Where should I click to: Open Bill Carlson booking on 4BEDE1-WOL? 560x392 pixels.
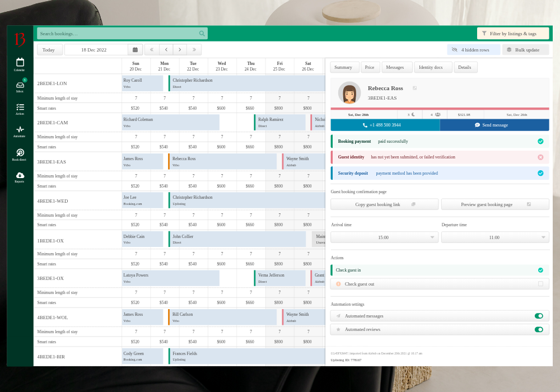pyautogui.click(x=222, y=318)
